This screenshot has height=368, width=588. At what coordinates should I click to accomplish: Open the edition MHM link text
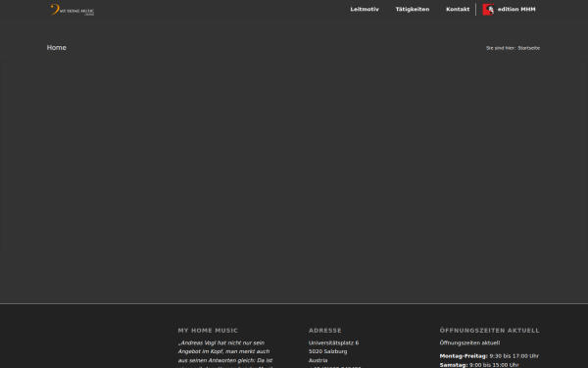tap(516, 10)
